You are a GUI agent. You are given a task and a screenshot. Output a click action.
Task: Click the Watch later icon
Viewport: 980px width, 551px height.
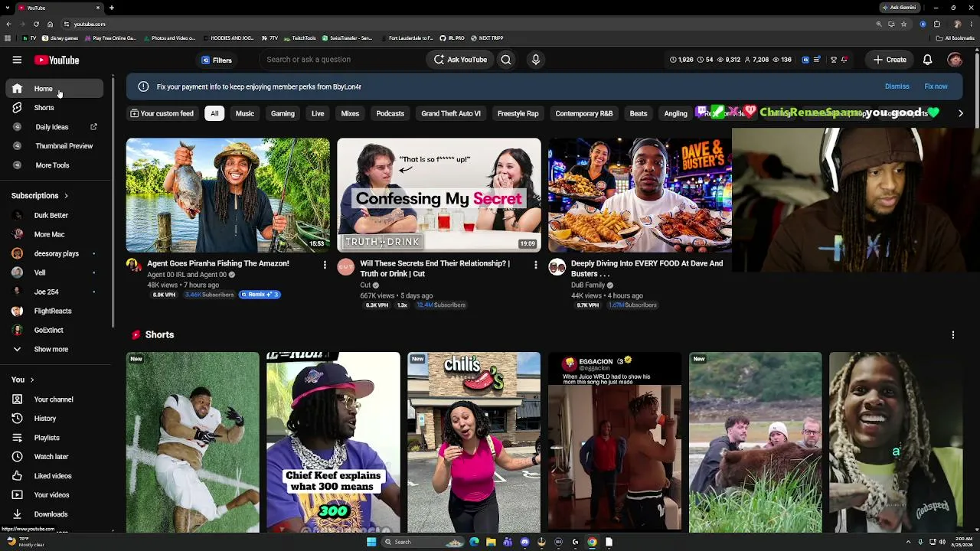17,457
